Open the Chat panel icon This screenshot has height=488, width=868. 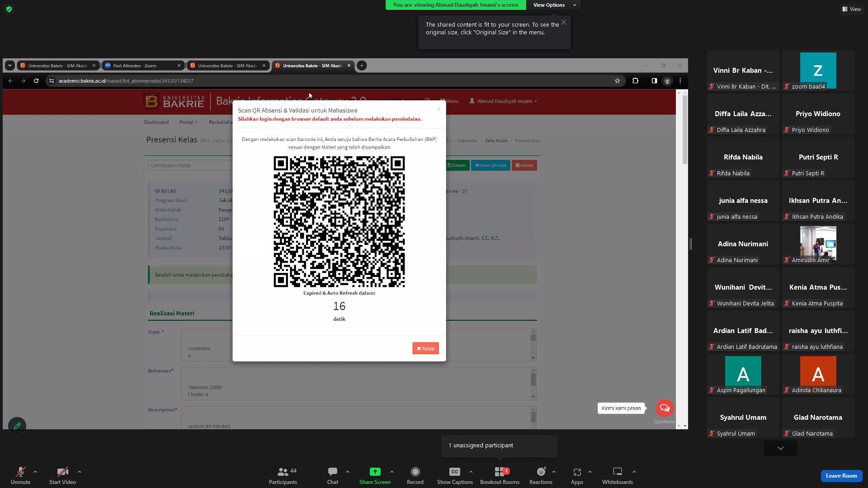point(333,472)
